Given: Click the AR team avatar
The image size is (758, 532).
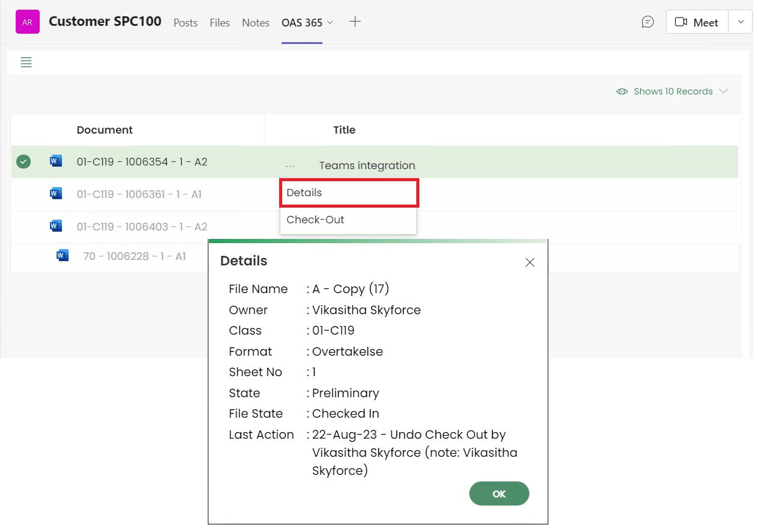Looking at the screenshot, I should [27, 22].
